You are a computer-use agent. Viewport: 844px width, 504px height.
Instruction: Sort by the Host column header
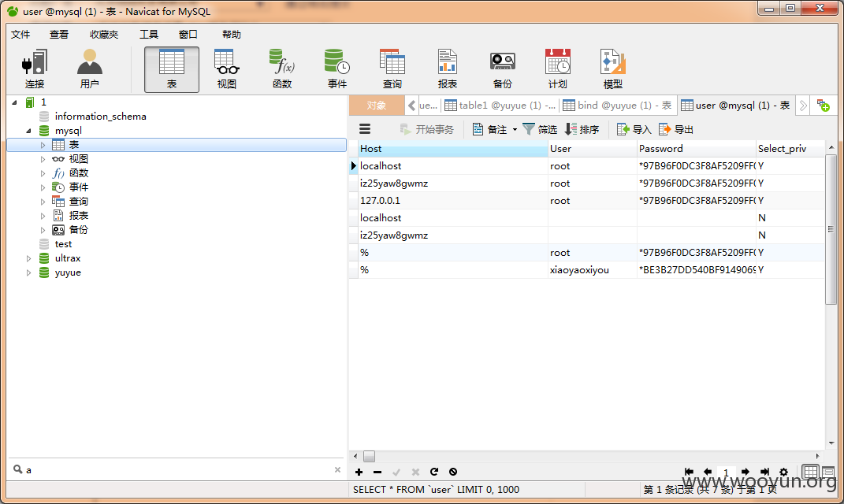click(453, 149)
